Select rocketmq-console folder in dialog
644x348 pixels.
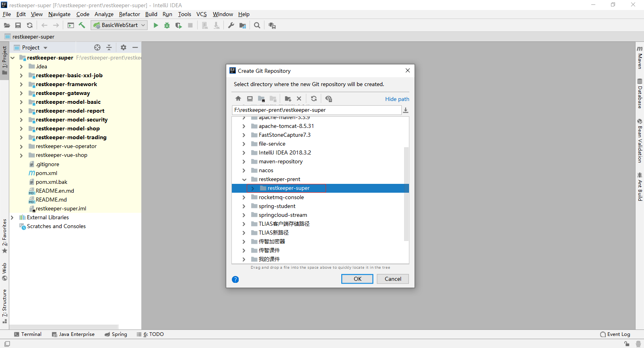pyautogui.click(x=281, y=198)
